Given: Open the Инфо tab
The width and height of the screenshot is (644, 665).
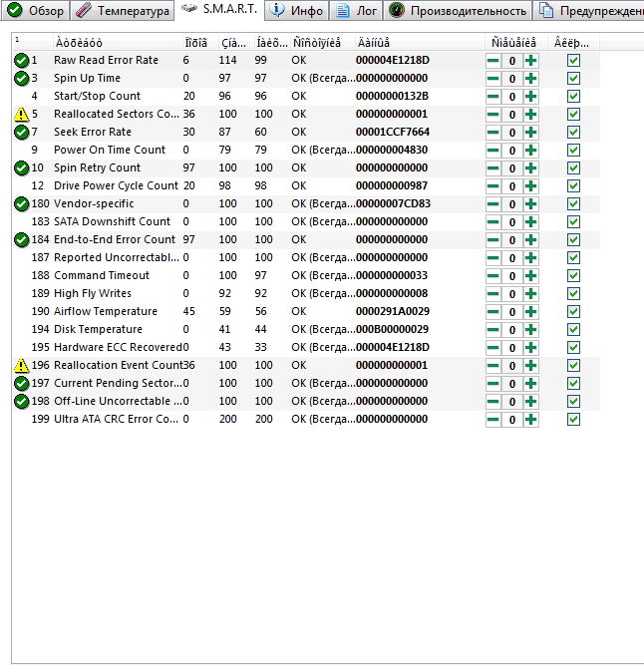Looking at the screenshot, I should 297,10.
